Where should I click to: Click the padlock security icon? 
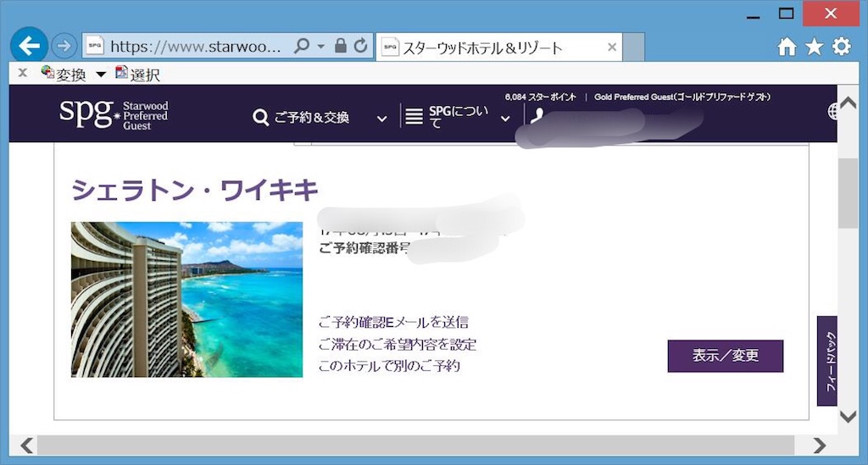tap(341, 46)
